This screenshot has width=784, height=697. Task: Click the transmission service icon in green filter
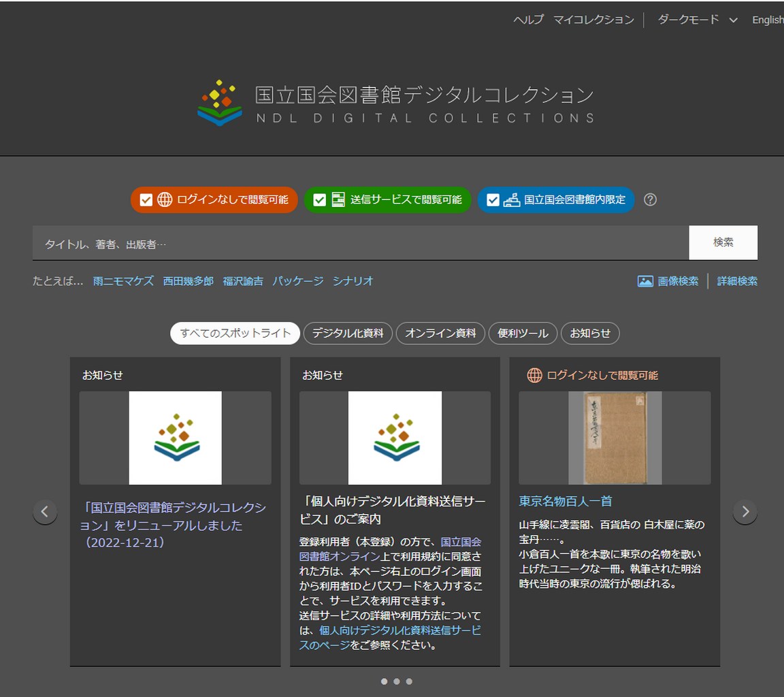tap(338, 199)
